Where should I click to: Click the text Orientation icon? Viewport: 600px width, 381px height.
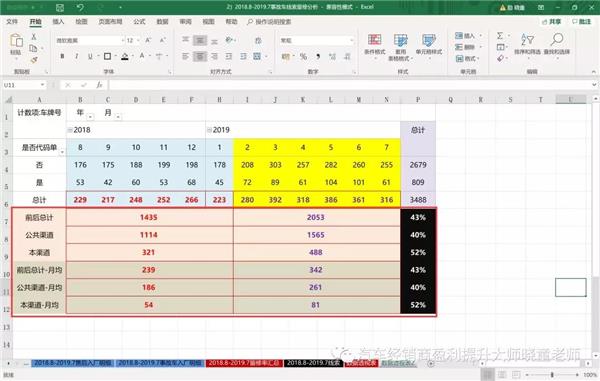click(x=229, y=40)
